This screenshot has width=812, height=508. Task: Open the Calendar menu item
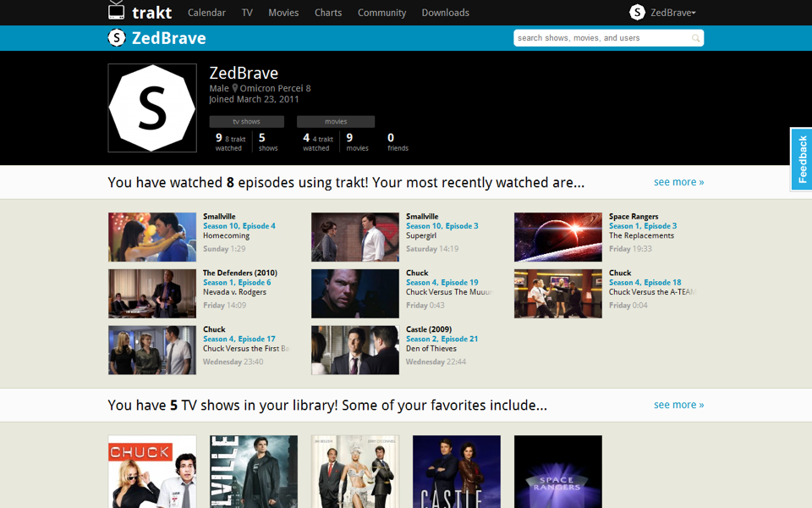coord(206,13)
